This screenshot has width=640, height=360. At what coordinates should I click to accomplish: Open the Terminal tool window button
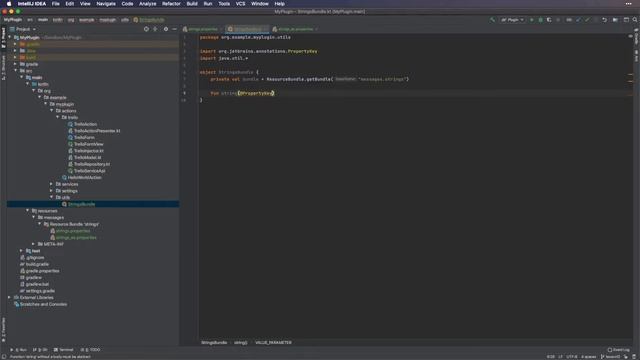click(64, 350)
